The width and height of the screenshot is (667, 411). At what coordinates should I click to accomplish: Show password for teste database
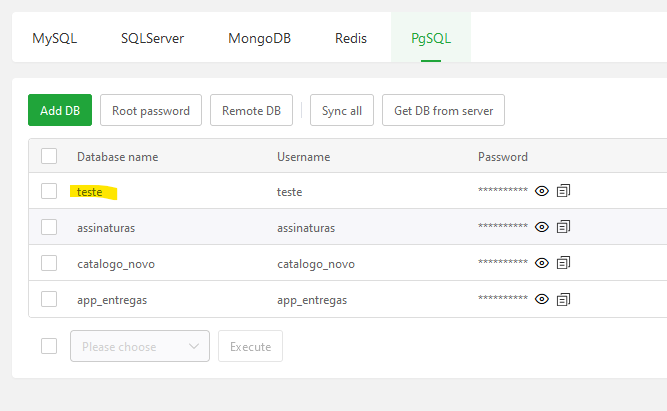542,191
